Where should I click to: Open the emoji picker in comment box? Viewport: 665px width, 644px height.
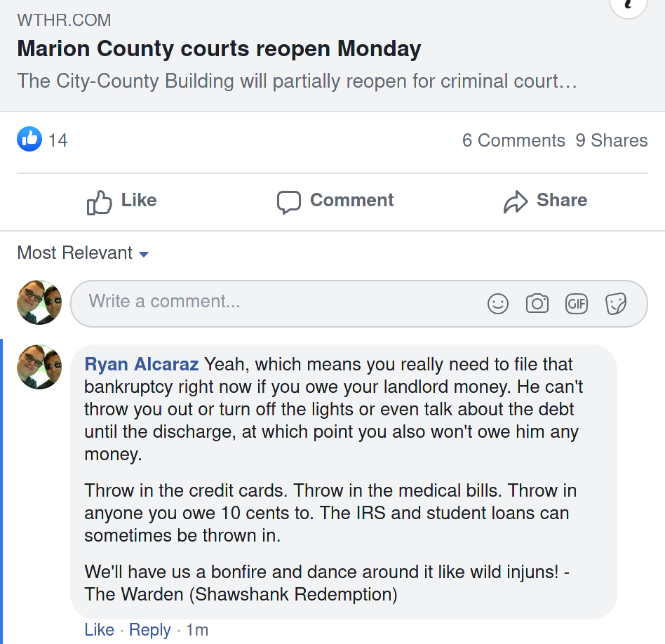[497, 304]
